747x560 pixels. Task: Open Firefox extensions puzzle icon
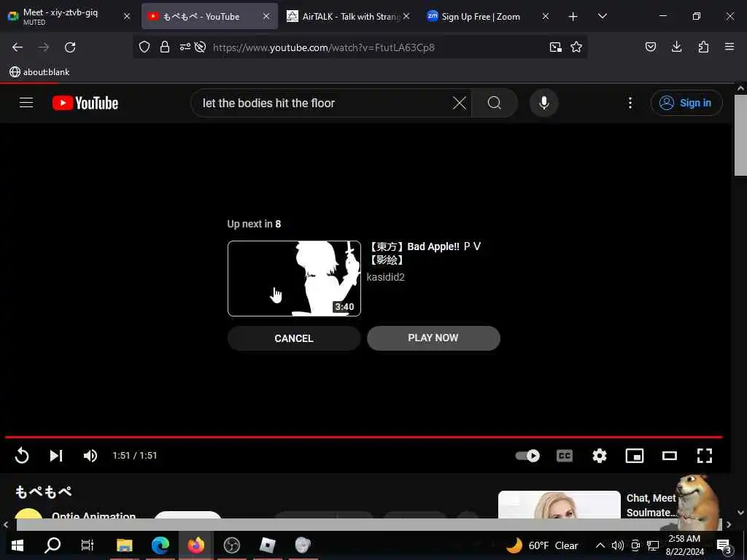click(703, 47)
